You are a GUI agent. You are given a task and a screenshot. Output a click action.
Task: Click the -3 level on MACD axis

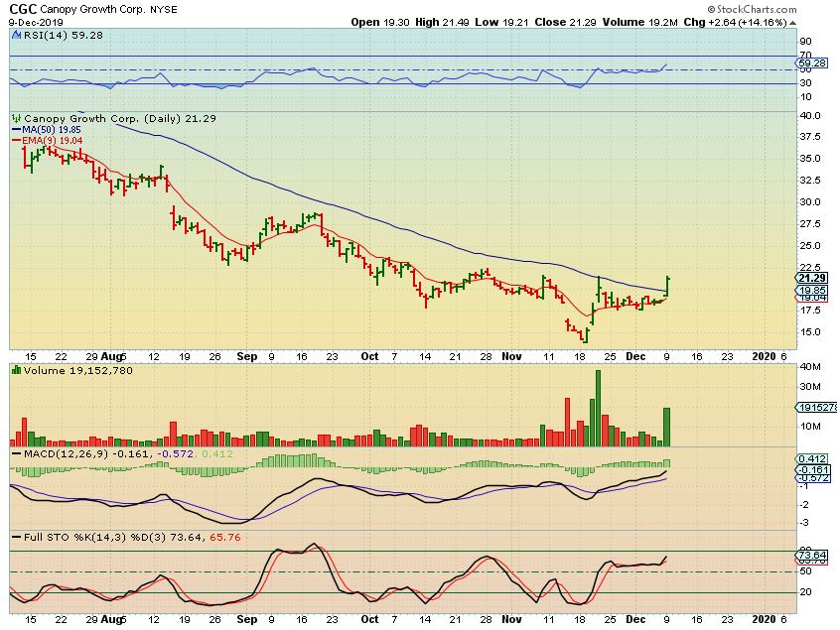click(804, 523)
